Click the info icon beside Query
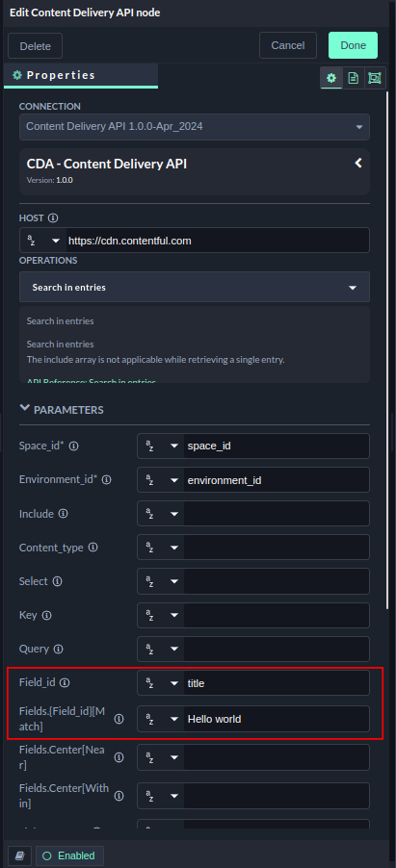Viewport: 396px width, 868px height. pyautogui.click(x=58, y=649)
